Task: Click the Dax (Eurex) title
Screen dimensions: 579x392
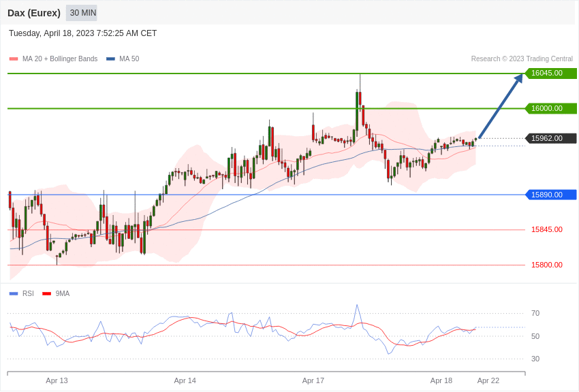Action: pos(34,13)
